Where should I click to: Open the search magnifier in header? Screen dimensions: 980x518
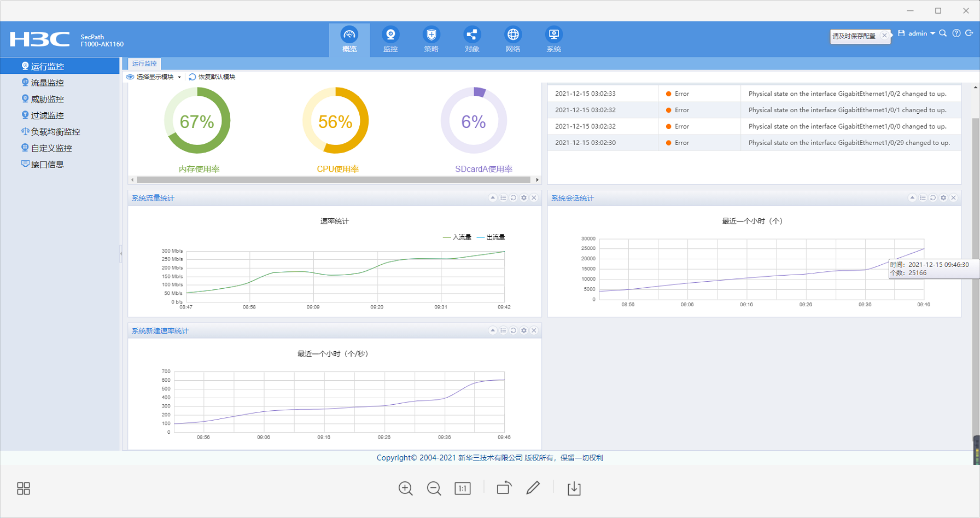tap(943, 33)
